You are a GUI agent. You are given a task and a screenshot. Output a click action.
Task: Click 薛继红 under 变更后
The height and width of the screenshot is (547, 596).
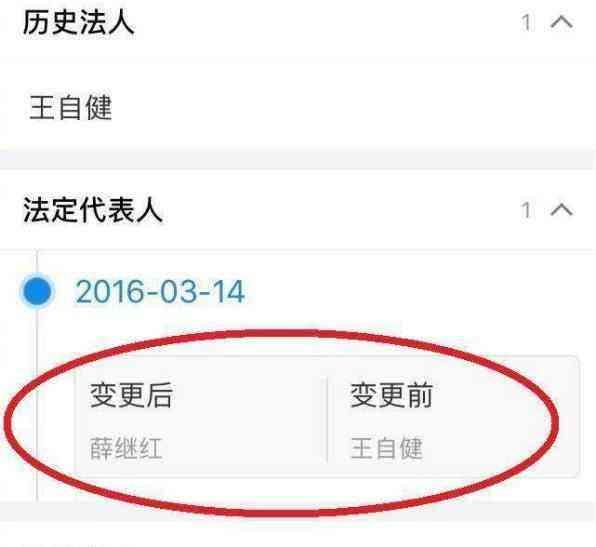pyautogui.click(x=126, y=449)
